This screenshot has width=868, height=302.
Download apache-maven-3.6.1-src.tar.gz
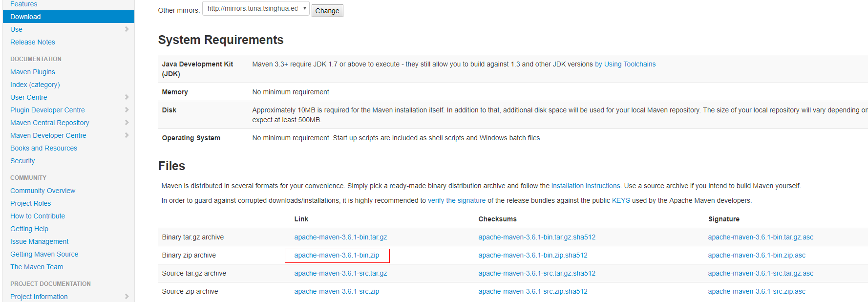point(340,273)
